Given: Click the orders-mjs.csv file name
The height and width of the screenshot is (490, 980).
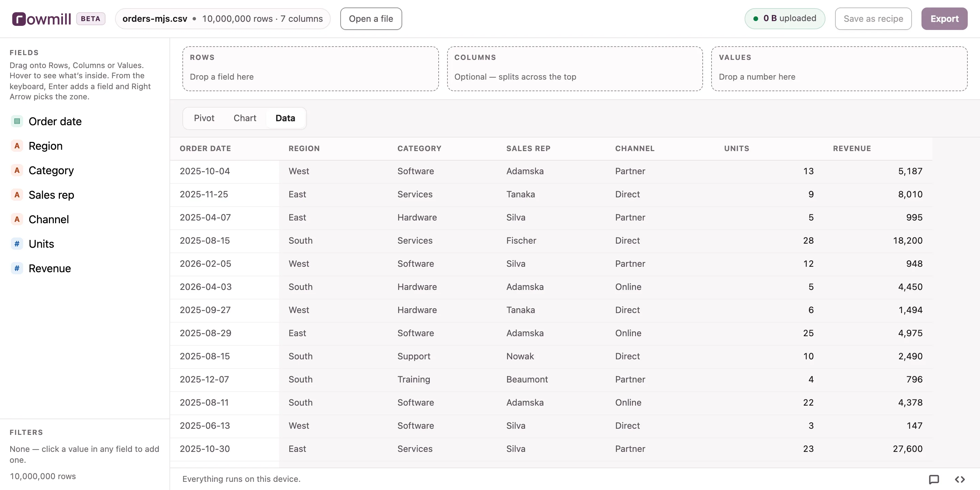Looking at the screenshot, I should 155,19.
